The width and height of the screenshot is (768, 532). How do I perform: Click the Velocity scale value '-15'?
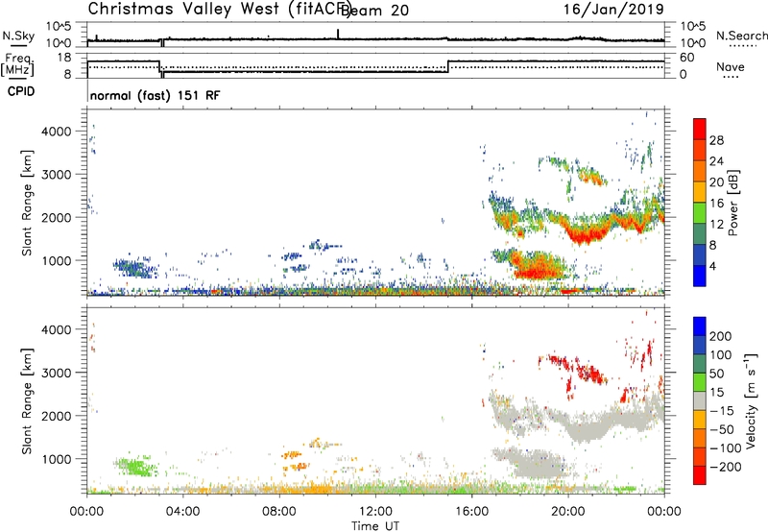(722, 411)
